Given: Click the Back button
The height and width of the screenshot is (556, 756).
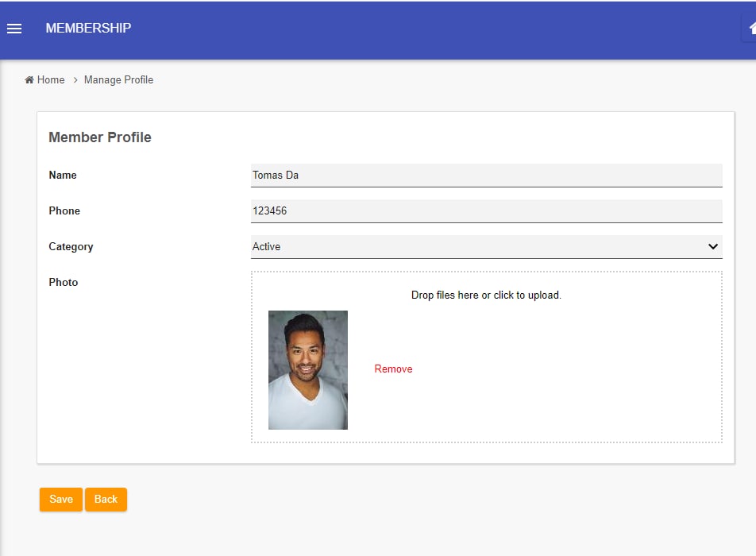Looking at the screenshot, I should point(106,499).
